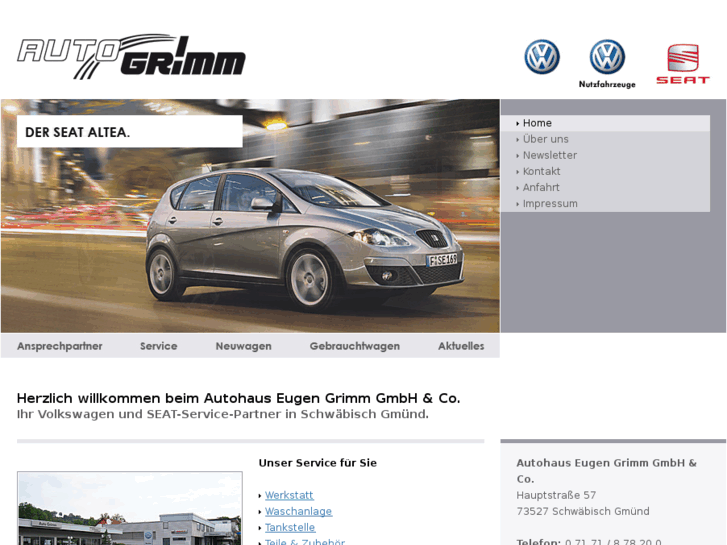Click the SEAT Altea banner image
Viewport: 727px width, 545px height.
point(250,216)
